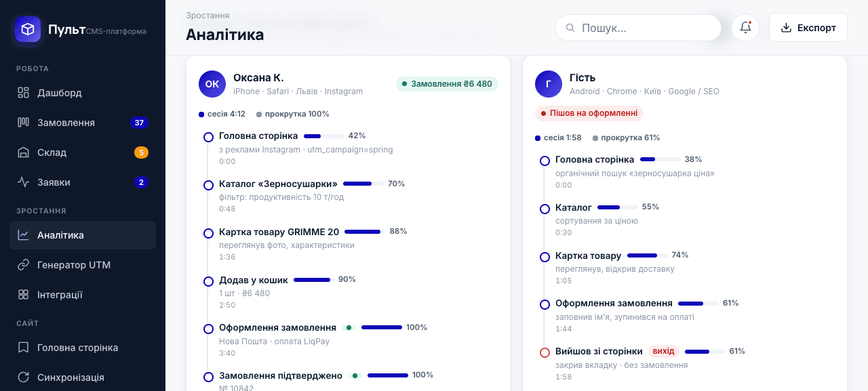Click the 70% scroll progress bar
This screenshot has height=391, width=868.
pos(363,184)
